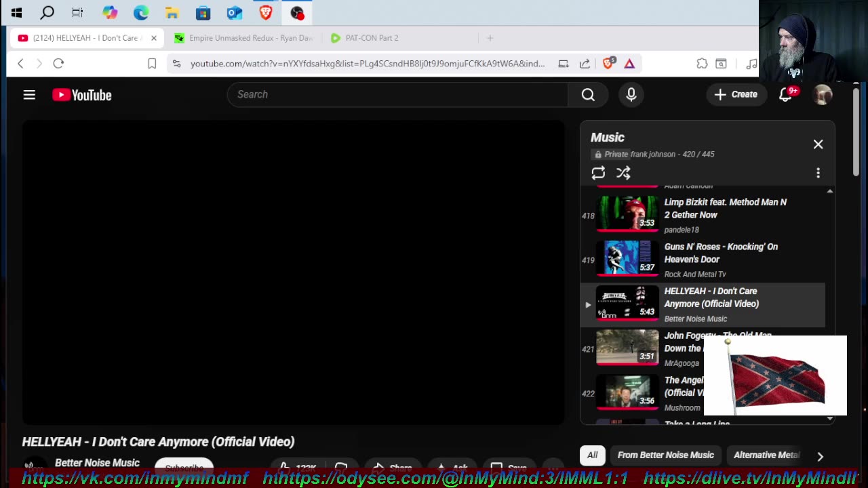Reload the current YouTube page
The width and height of the screenshot is (868, 488).
click(58, 63)
